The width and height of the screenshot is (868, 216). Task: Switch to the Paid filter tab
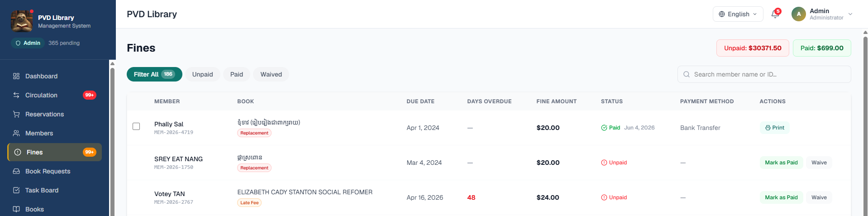[x=237, y=74]
